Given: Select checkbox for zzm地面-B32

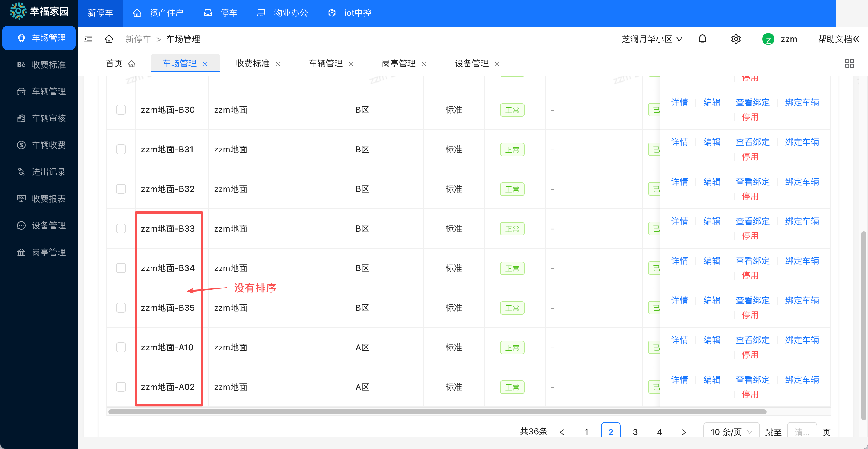Looking at the screenshot, I should tap(121, 189).
